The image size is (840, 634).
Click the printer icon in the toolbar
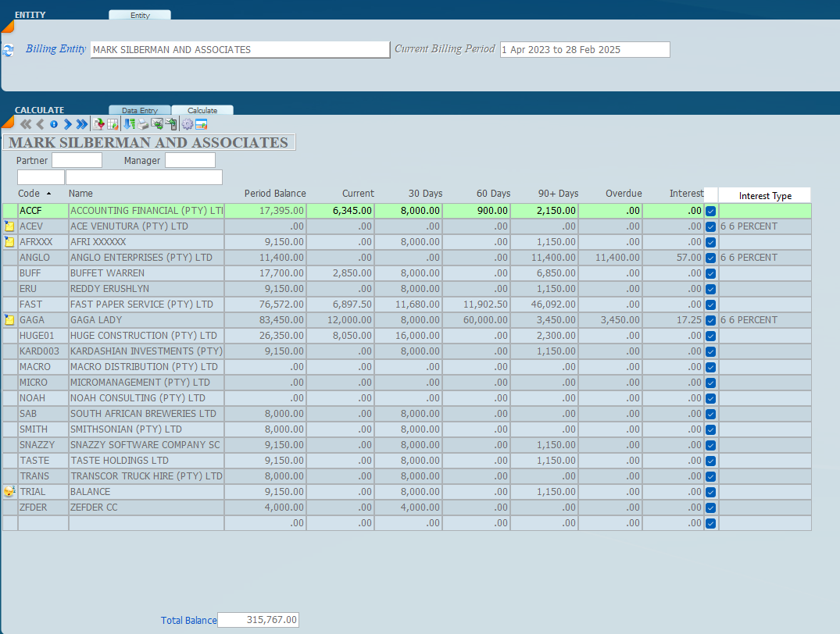point(143,124)
